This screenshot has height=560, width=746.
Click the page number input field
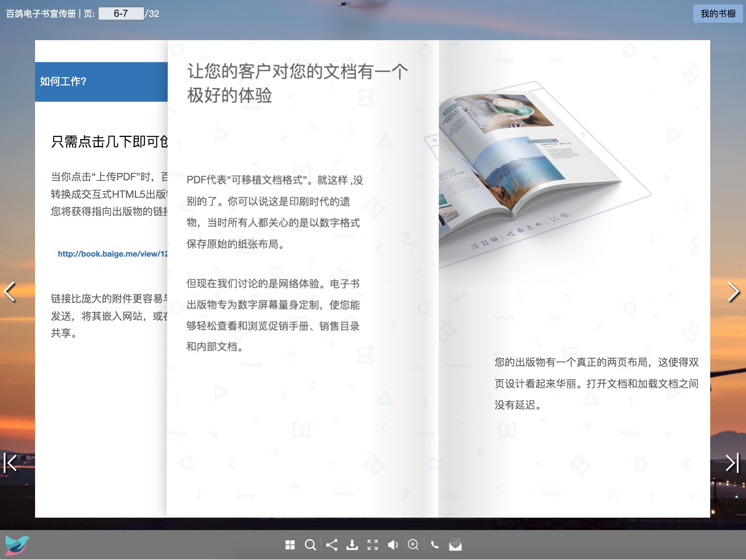(x=121, y=14)
